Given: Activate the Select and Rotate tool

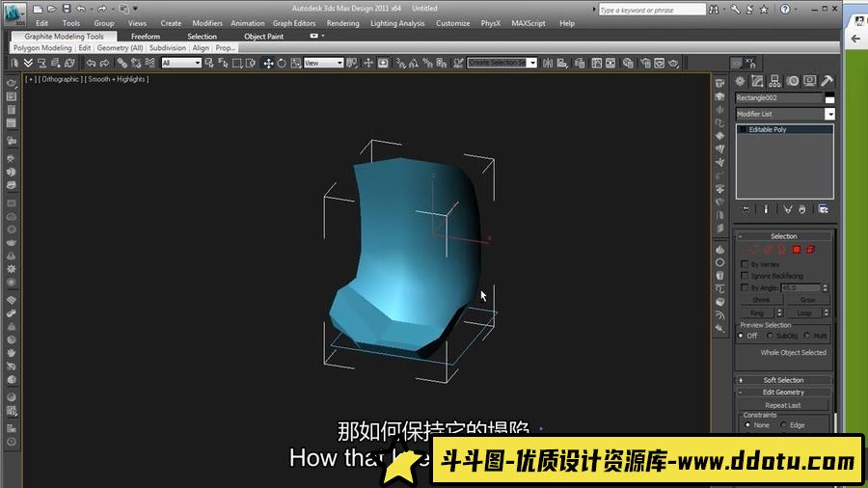Looking at the screenshot, I should coord(282,63).
